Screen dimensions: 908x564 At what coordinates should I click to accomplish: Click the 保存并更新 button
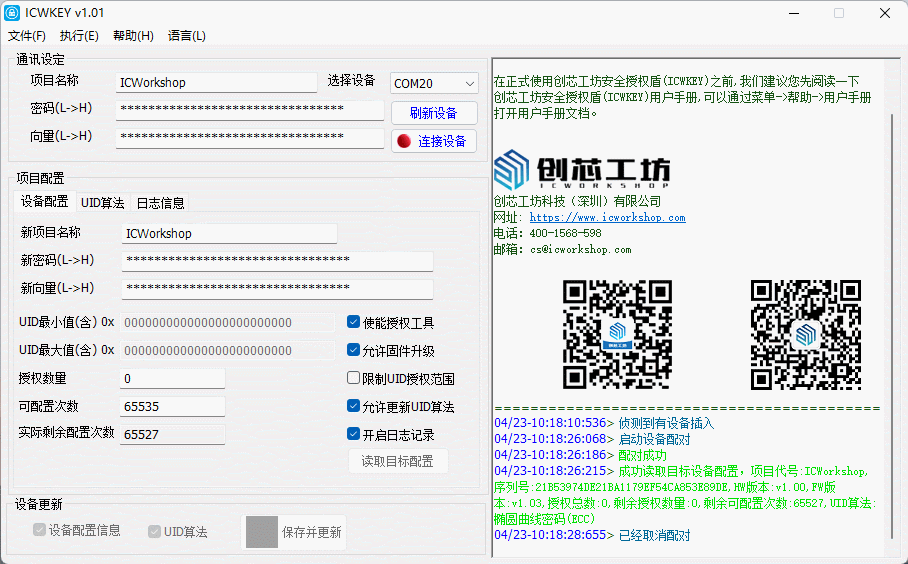coord(294,532)
